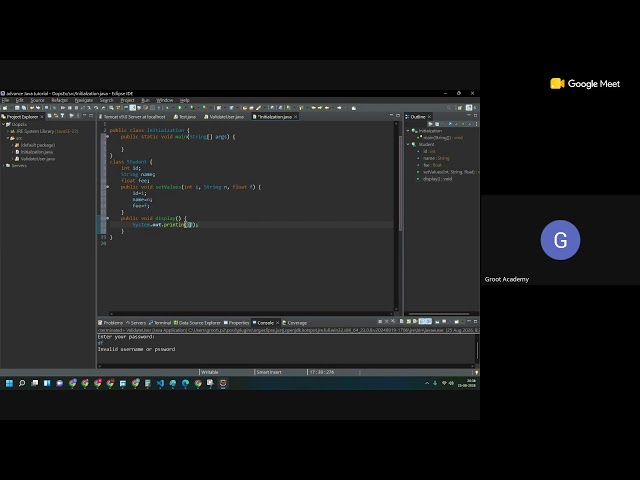Click Console vertical scrollbar

click(x=477, y=350)
